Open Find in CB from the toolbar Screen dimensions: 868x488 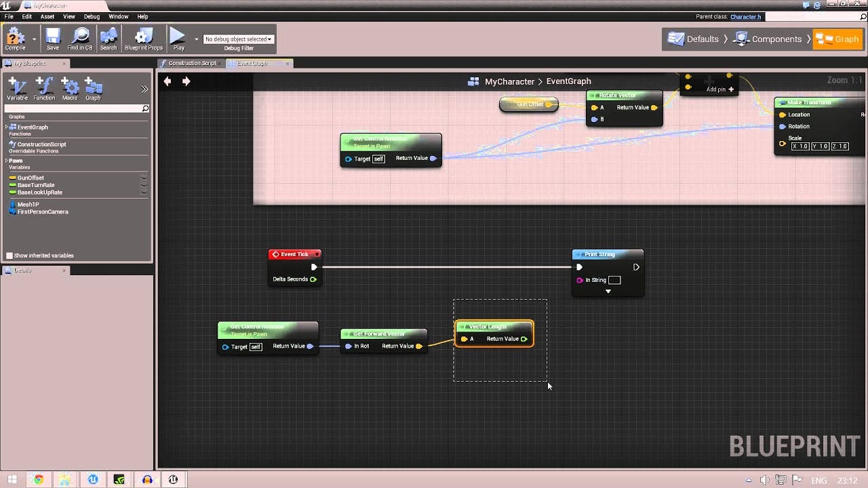tap(80, 39)
